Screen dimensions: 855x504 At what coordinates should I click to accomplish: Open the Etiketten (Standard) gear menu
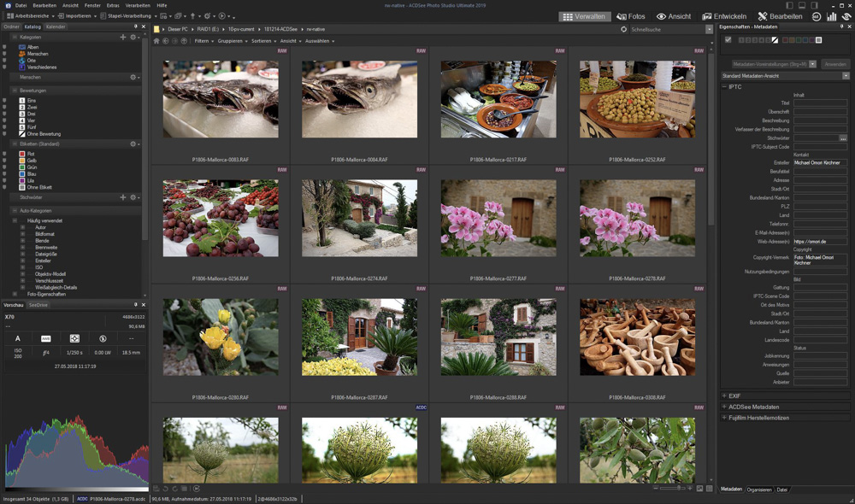coord(133,144)
